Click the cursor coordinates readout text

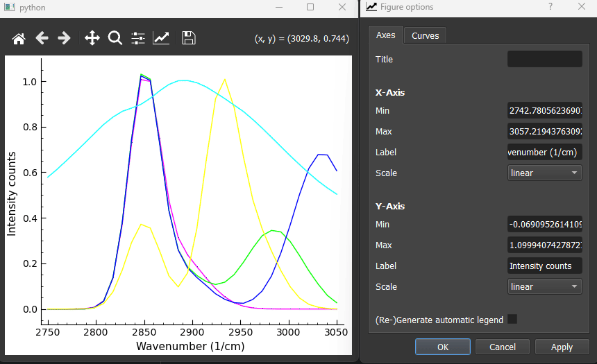tap(302, 38)
